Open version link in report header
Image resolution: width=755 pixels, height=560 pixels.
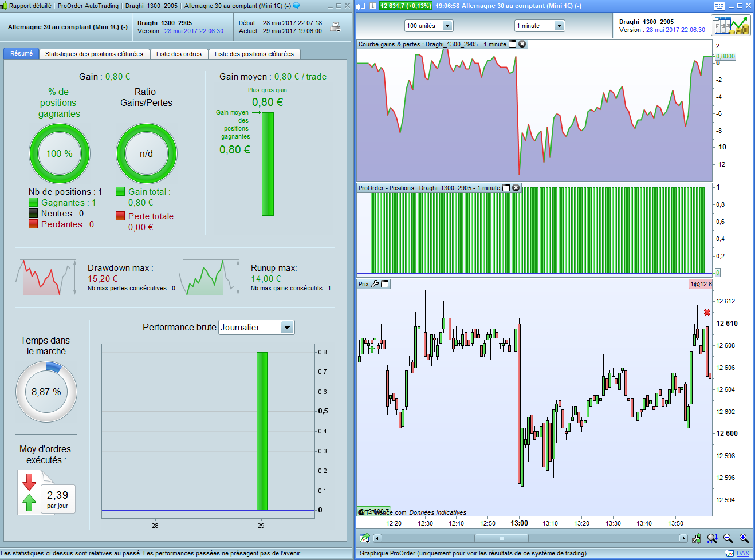(194, 31)
